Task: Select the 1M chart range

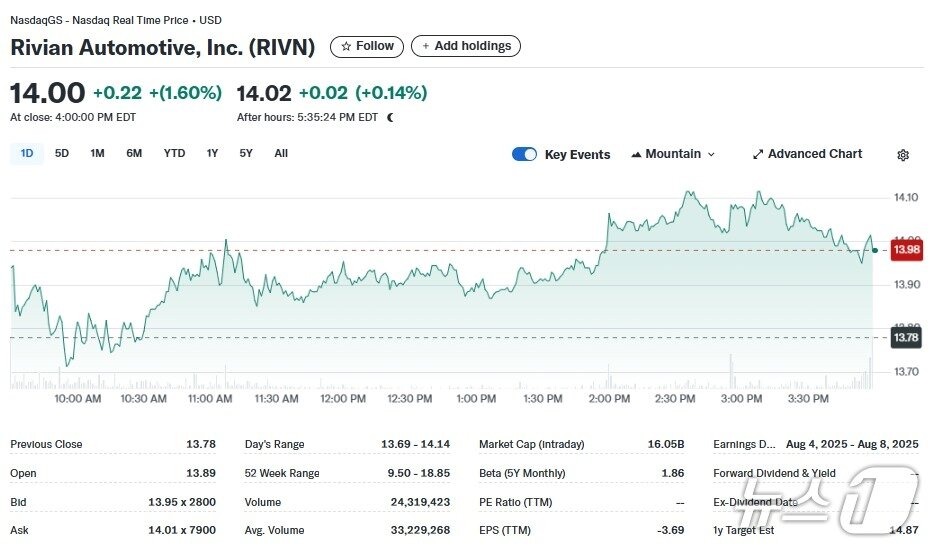Action: point(97,154)
